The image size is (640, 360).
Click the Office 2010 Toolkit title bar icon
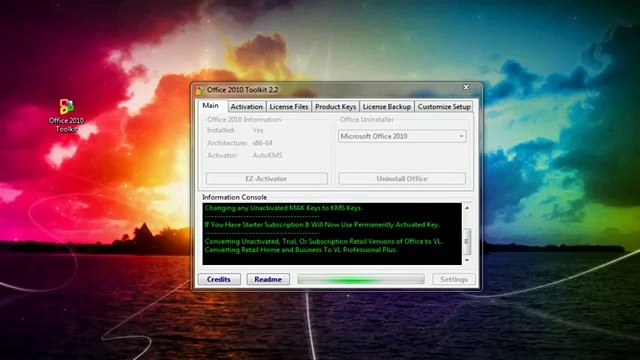(x=200, y=90)
